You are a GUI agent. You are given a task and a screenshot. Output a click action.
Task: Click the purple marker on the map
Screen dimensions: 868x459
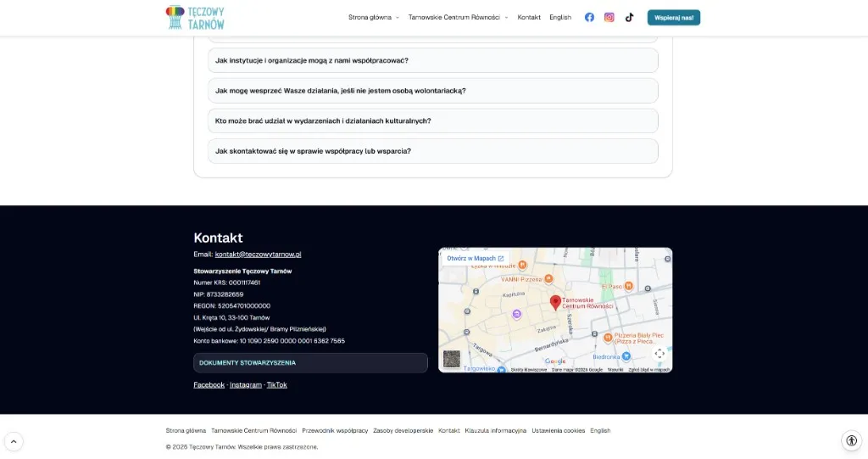pos(516,314)
